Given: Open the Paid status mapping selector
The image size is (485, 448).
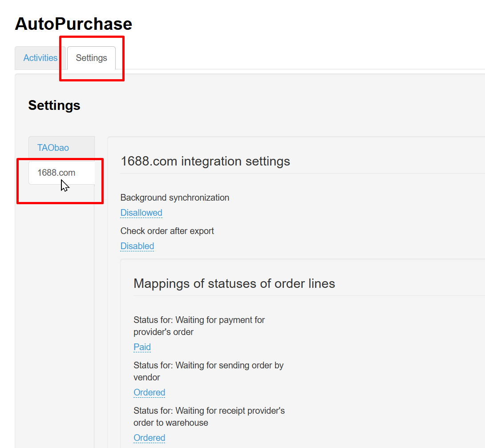Looking at the screenshot, I should coord(142,347).
